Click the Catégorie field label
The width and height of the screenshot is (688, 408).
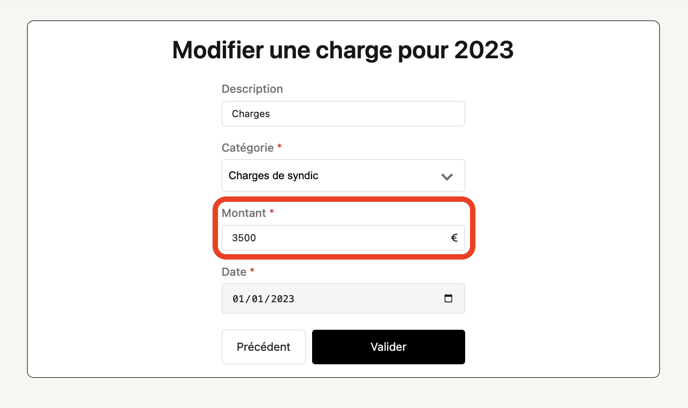point(247,148)
